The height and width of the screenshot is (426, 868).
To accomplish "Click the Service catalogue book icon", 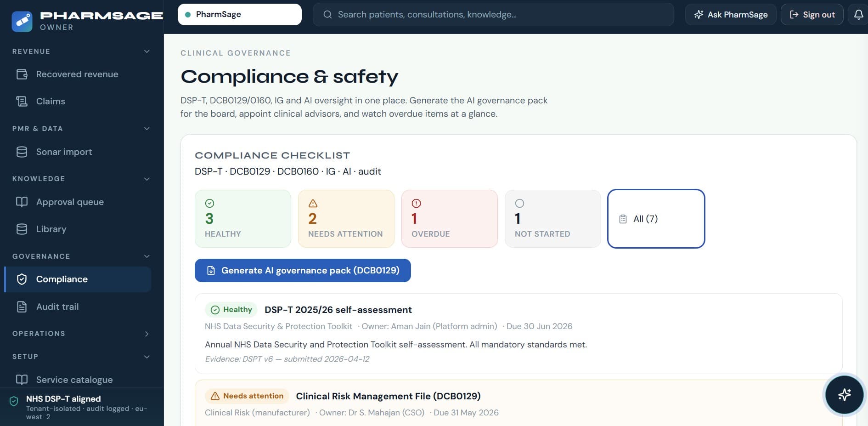I will [x=22, y=380].
